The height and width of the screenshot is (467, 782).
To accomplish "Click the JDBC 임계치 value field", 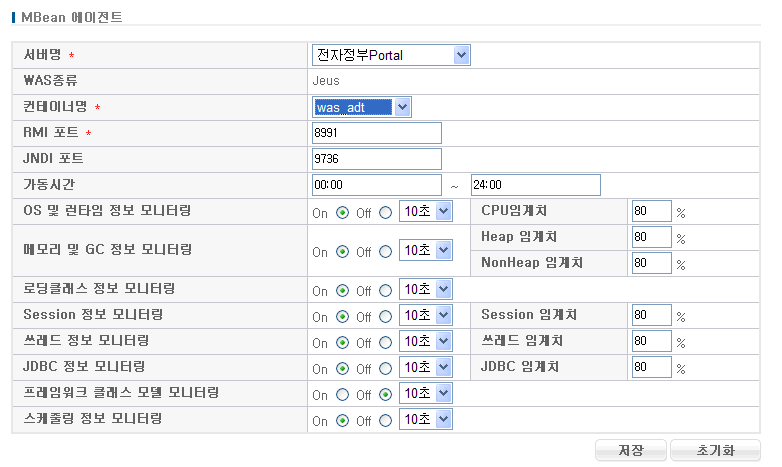I will 651,367.
